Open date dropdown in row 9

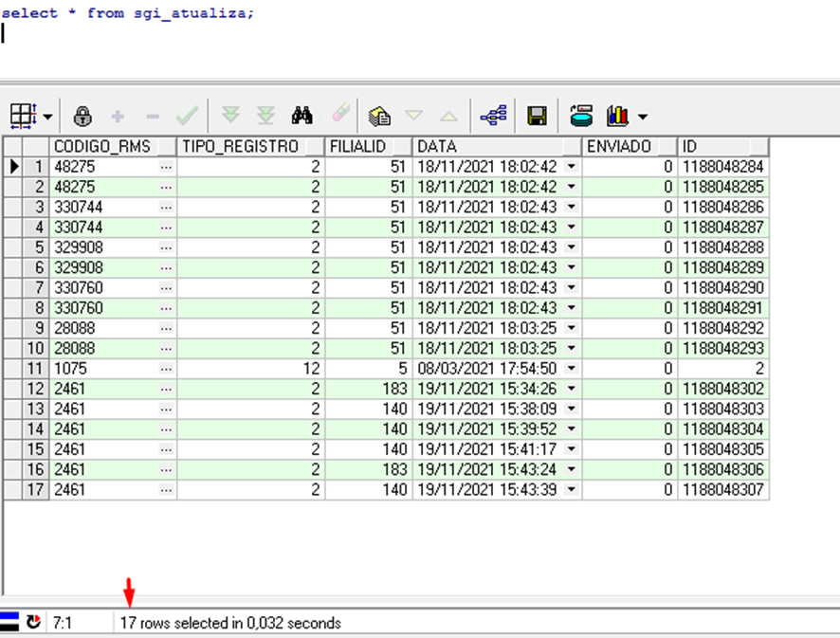[x=572, y=328]
